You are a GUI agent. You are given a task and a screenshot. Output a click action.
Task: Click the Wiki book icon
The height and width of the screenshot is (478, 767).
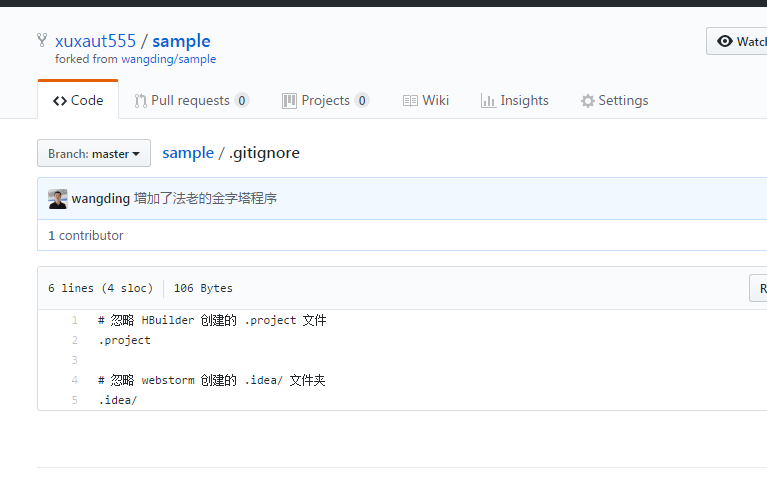tap(410, 101)
